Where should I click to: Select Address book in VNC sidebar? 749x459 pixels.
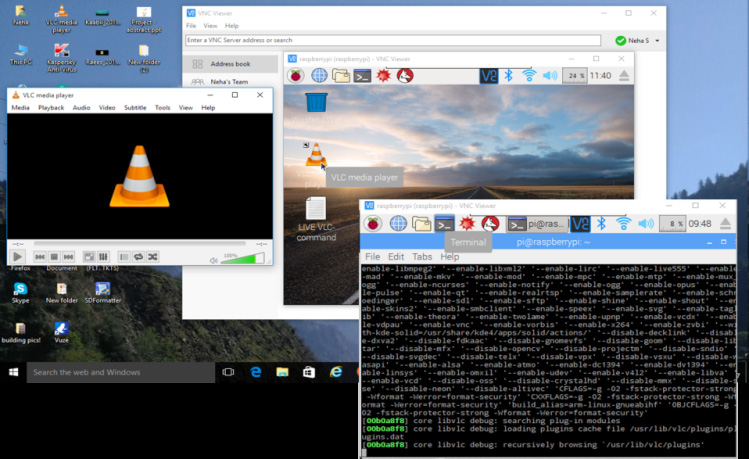(230, 64)
